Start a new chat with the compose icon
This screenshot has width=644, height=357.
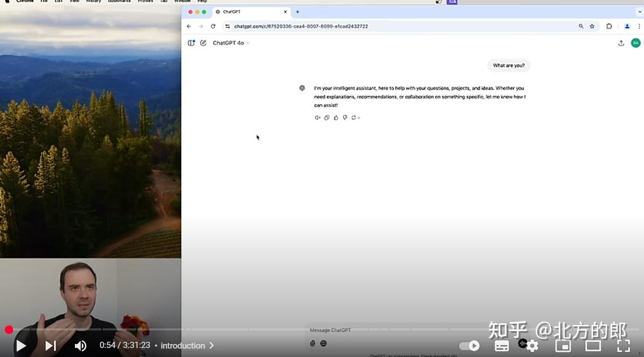[x=203, y=42]
